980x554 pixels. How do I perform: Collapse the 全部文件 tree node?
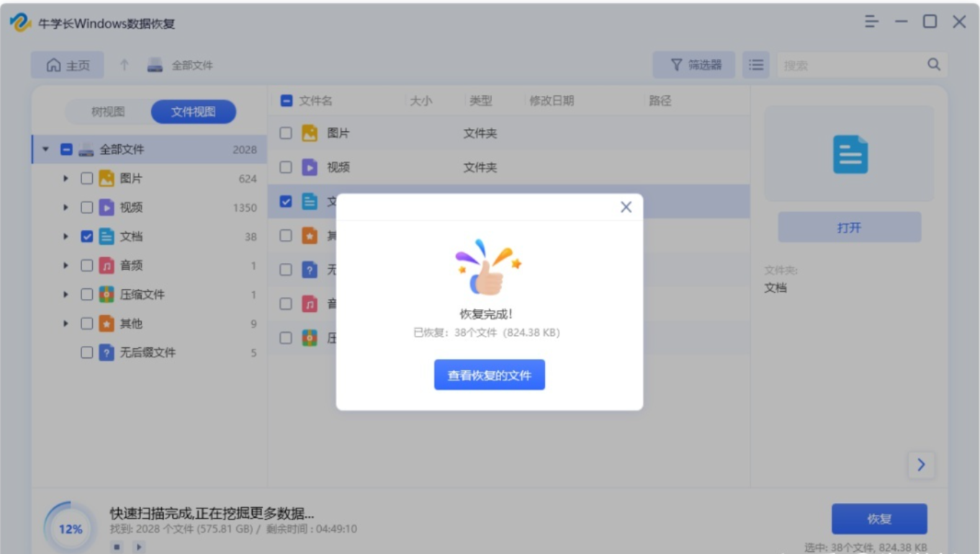[x=46, y=150]
